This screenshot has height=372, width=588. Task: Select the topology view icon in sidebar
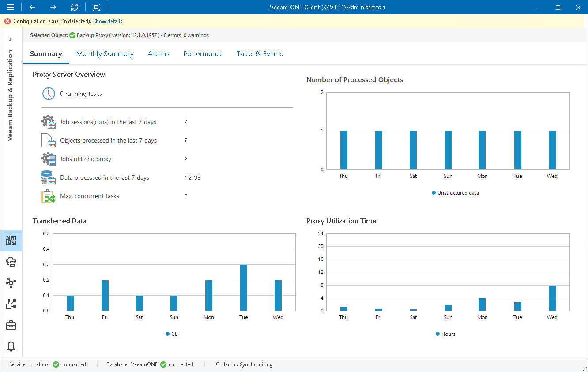11,283
